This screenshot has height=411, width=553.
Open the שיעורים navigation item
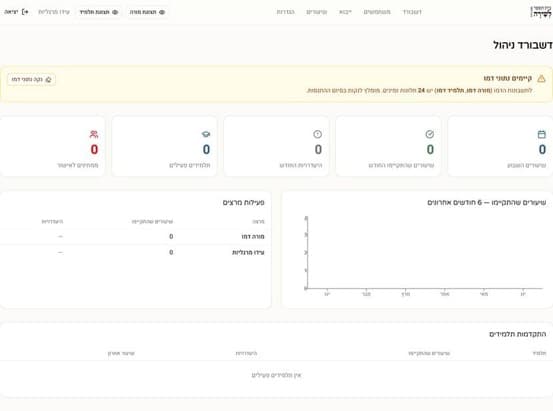pos(316,12)
